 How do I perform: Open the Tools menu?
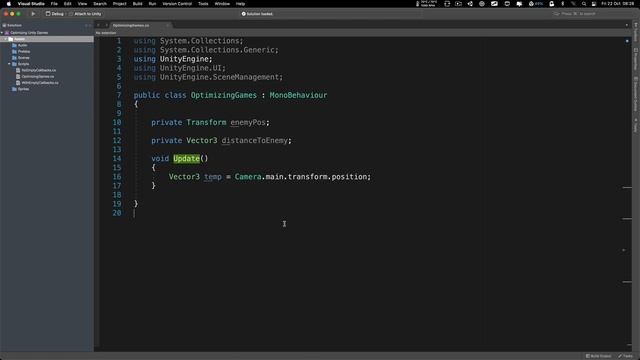203,4
